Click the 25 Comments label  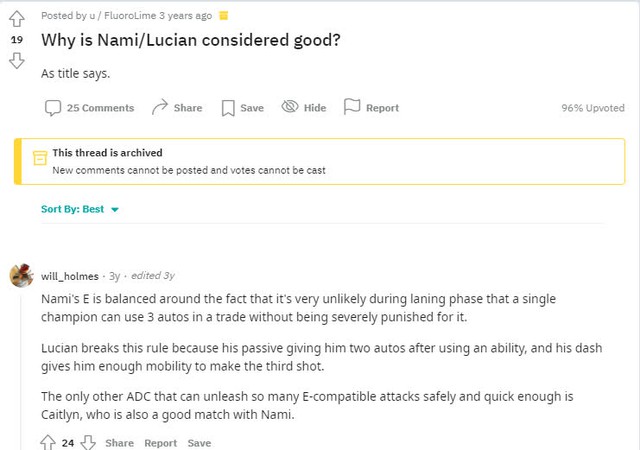100,108
